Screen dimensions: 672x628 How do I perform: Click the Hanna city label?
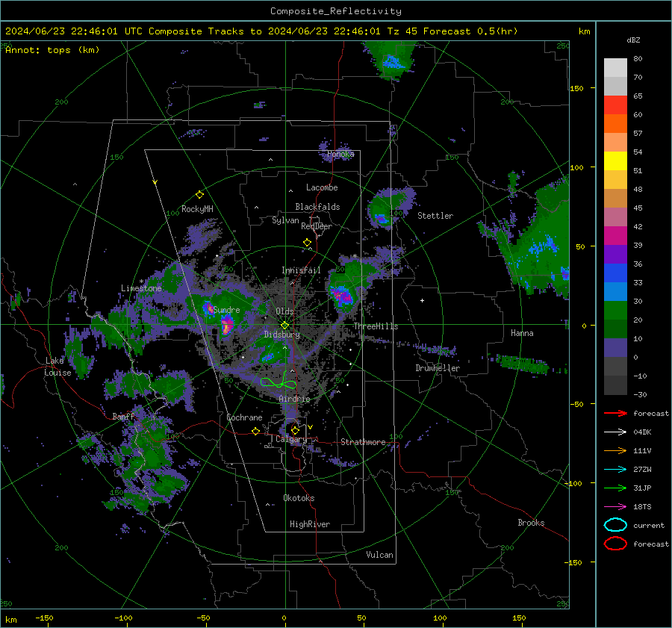click(522, 333)
